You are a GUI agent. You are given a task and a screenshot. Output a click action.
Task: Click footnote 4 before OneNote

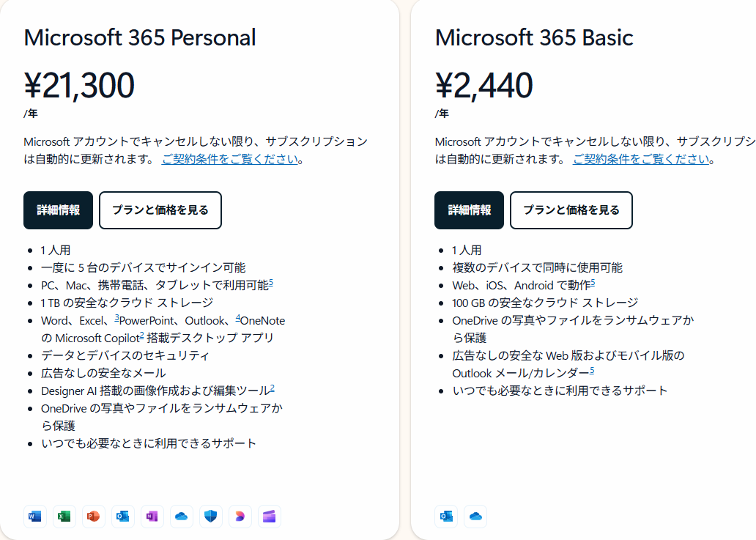[x=237, y=318]
